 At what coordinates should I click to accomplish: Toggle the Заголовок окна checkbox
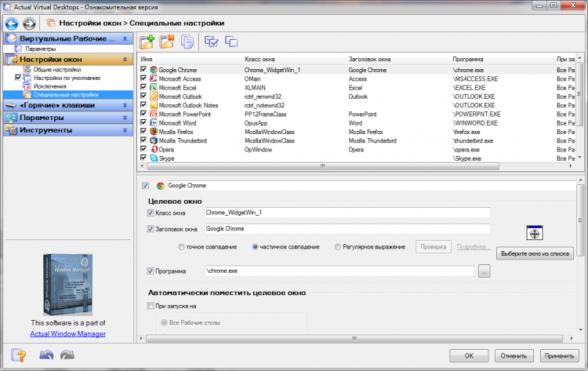(151, 229)
